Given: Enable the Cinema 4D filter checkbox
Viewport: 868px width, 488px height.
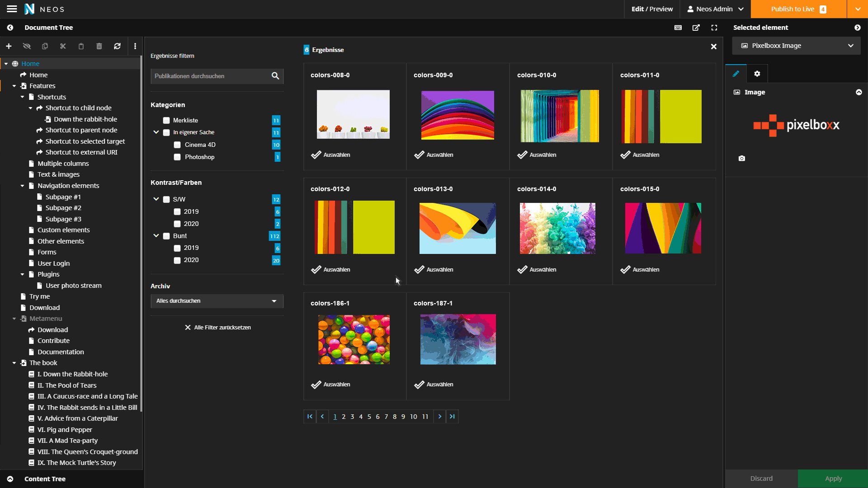Looking at the screenshot, I should pos(177,145).
